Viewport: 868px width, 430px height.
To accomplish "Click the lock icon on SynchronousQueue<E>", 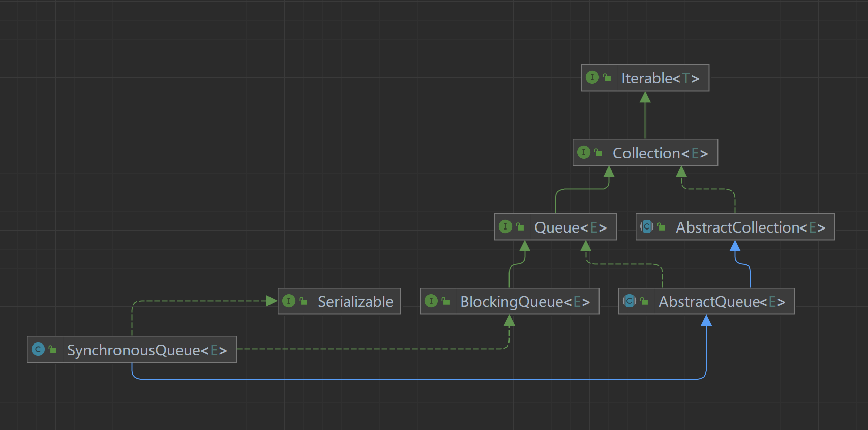I will pos(52,350).
